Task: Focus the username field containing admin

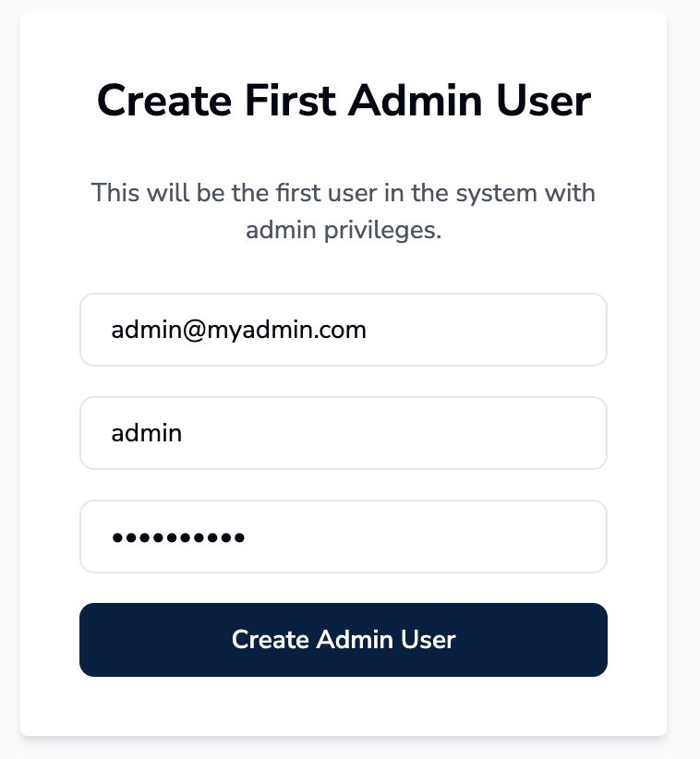Action: point(343,433)
